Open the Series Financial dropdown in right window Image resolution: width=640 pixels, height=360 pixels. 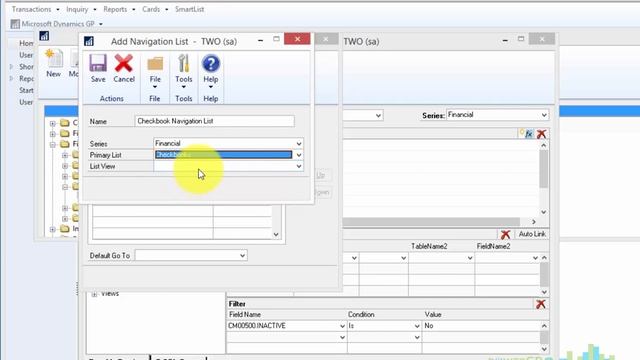coord(544,115)
